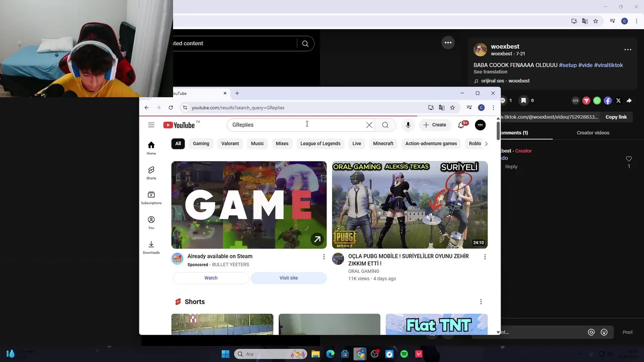This screenshot has width=644, height=362.
Task: Submit search with the magnifier button
Action: coord(385,125)
